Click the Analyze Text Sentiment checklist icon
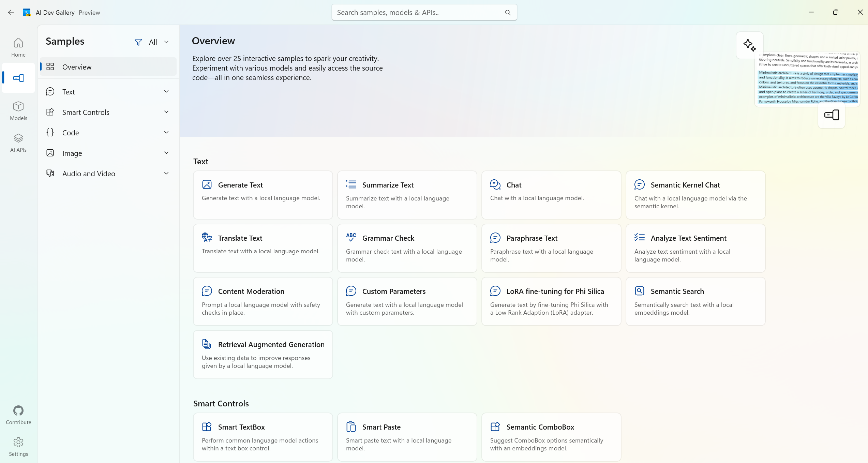Viewport: 868px width, 463px height. point(640,238)
